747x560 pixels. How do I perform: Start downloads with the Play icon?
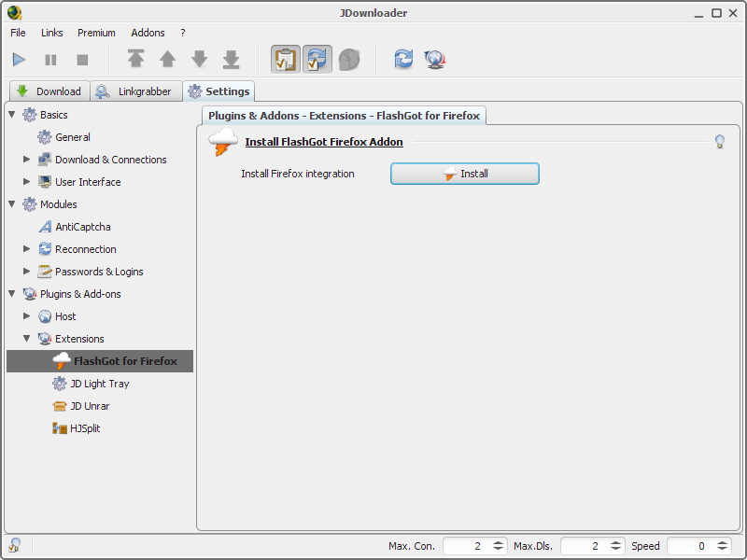click(x=19, y=59)
